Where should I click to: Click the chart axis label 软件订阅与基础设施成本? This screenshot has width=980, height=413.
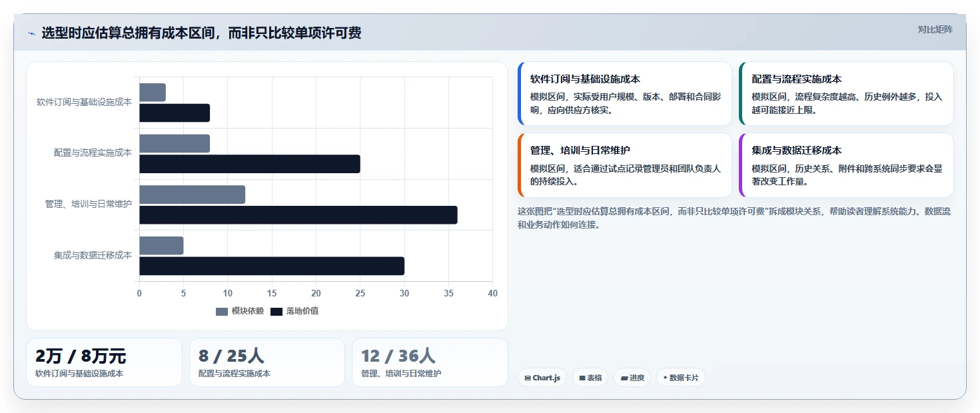click(x=84, y=103)
